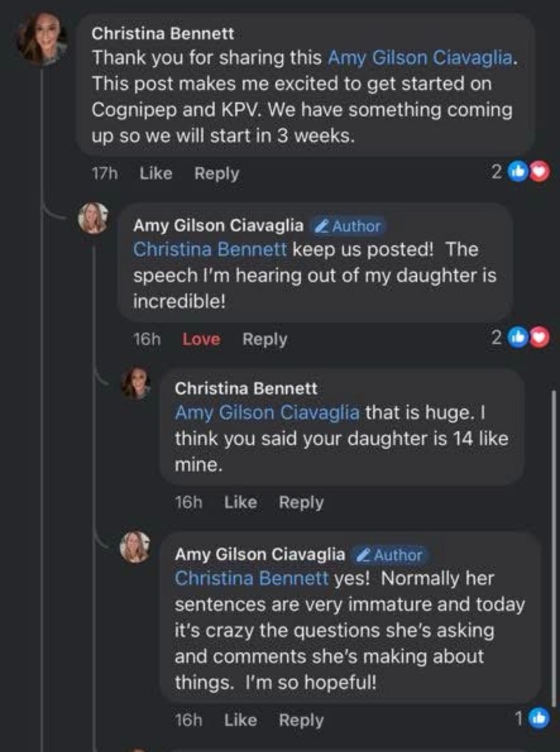This screenshot has width=560, height=752.
Task: Toggle the red Love reaction on Amy's reply
Action: 201,339
